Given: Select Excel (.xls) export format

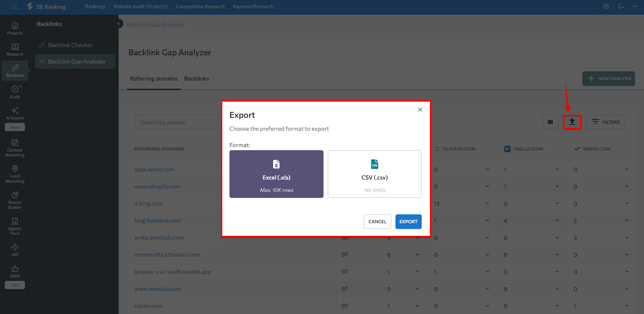Looking at the screenshot, I should click(x=276, y=174).
